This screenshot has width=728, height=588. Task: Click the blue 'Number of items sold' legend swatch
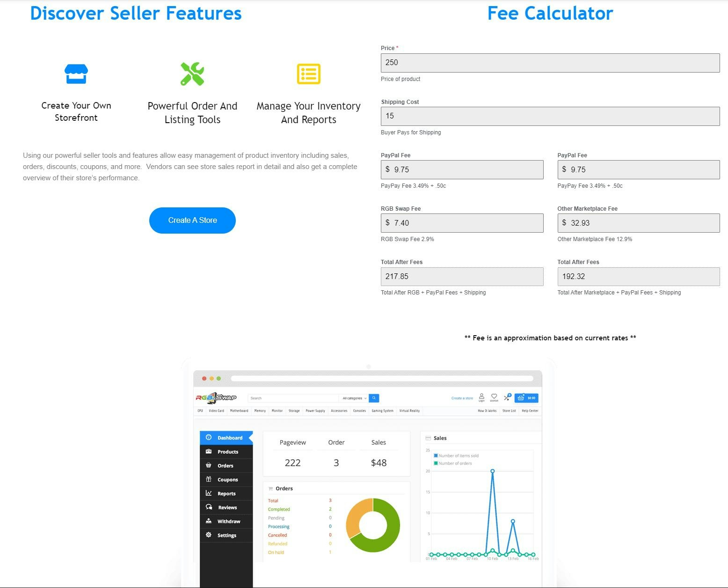436,456
